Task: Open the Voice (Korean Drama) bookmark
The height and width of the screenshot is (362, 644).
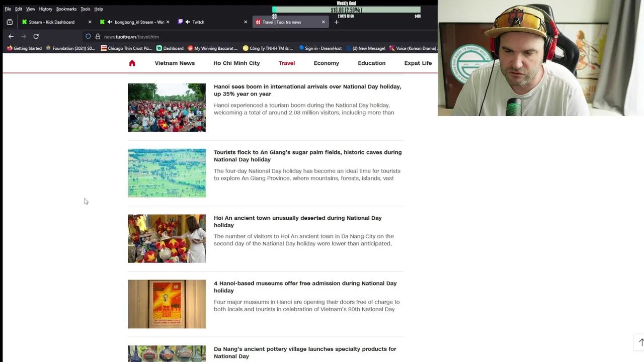Action: [413, 48]
